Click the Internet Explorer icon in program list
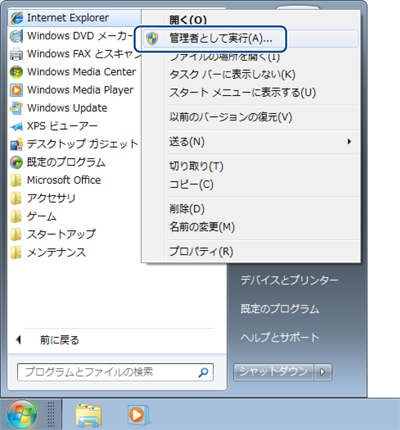Image resolution: width=400 pixels, height=430 pixels. 16,18
